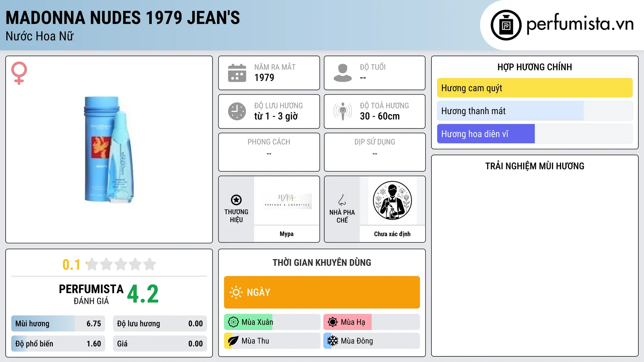This screenshot has height=362, width=644.
Task: Click the Độ lưu hương 0.00 score bar
Action: click(160, 324)
